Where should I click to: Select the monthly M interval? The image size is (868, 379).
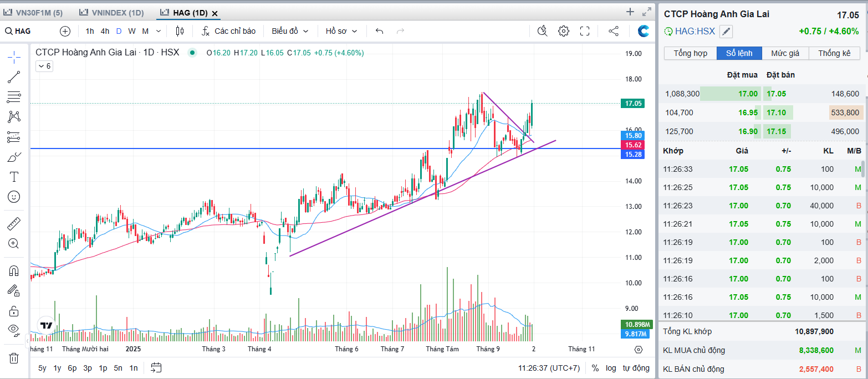tap(145, 31)
